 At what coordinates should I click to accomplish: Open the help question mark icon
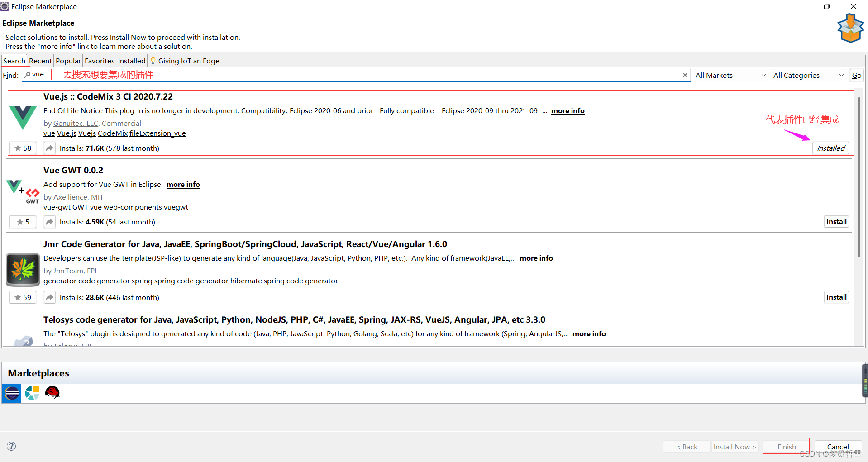tap(11, 446)
